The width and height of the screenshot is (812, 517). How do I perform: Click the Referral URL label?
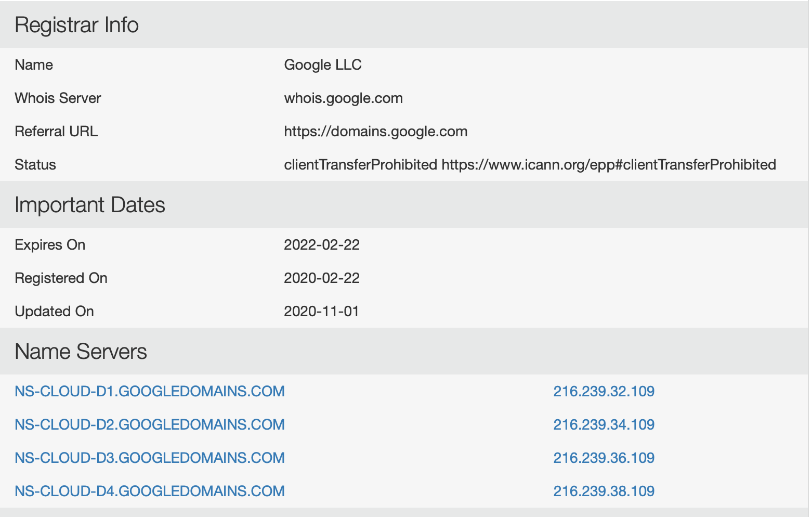tap(56, 131)
